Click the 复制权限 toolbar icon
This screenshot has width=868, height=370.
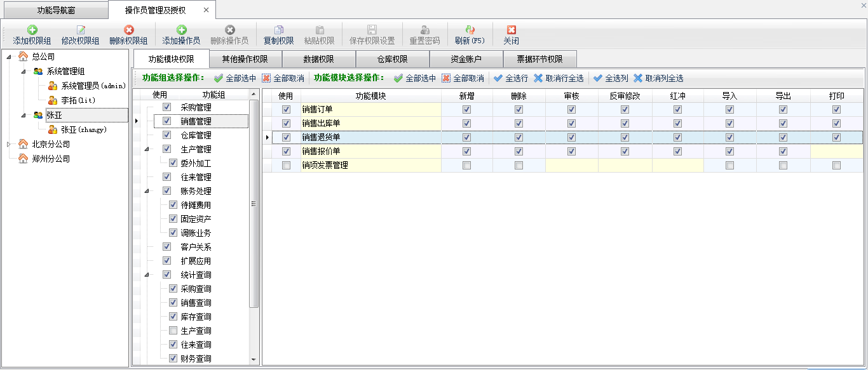point(278,30)
